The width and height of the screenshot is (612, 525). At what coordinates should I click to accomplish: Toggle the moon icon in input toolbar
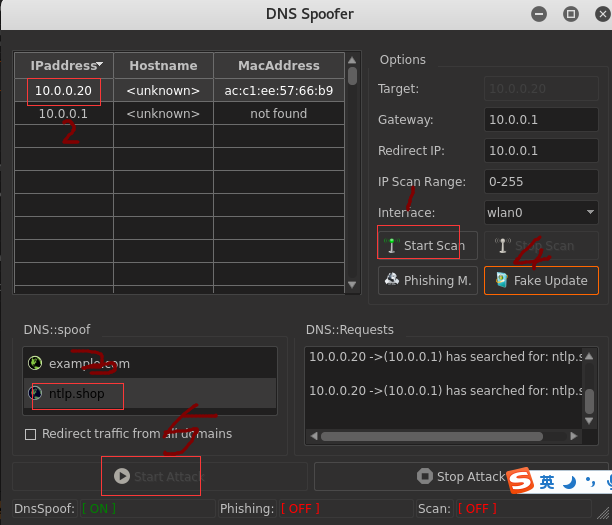[x=570, y=482]
